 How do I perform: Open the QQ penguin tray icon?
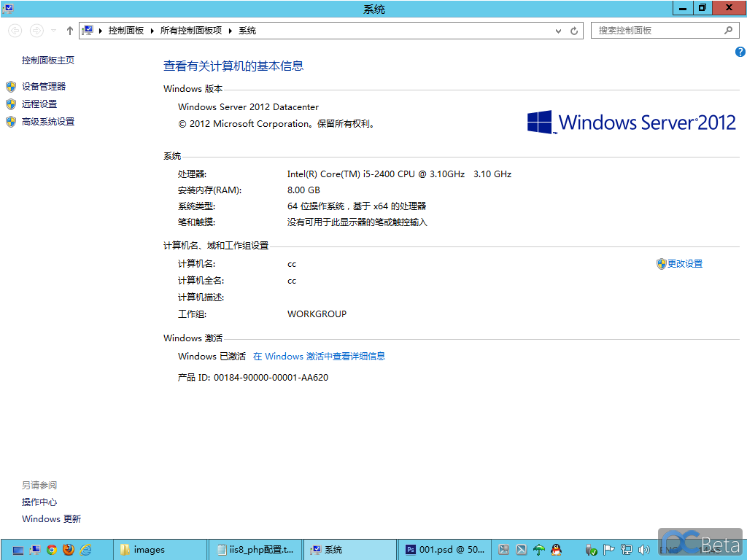coord(556,550)
